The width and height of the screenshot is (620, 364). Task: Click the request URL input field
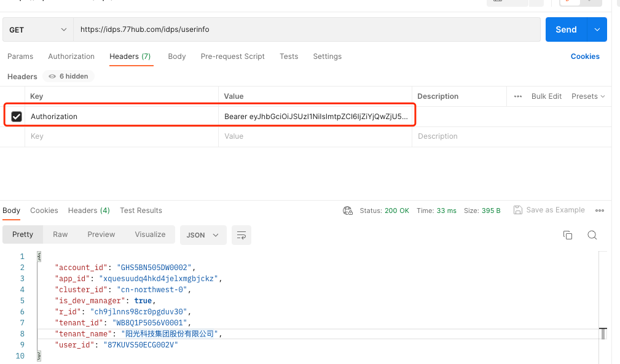point(307,29)
